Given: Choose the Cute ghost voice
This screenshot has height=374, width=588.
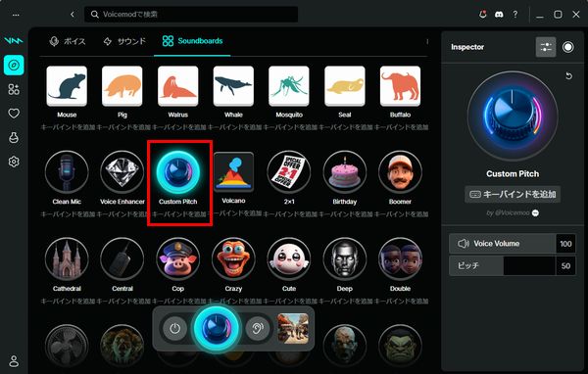Looking at the screenshot, I should (289, 258).
